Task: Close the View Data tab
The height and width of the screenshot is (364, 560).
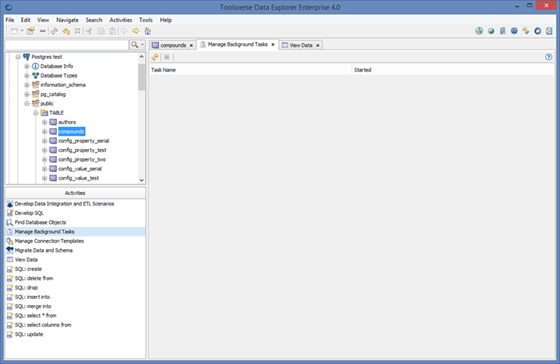Action: [318, 45]
